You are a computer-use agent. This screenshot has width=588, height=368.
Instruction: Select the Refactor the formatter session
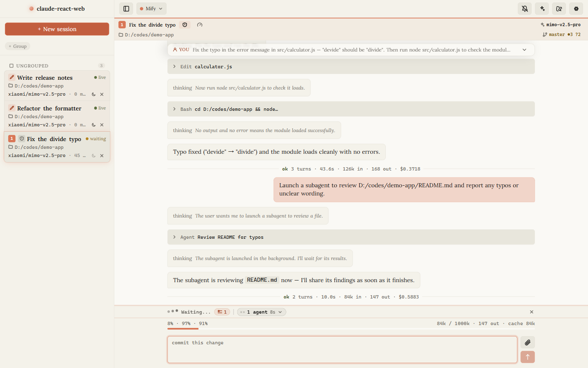tap(57, 116)
